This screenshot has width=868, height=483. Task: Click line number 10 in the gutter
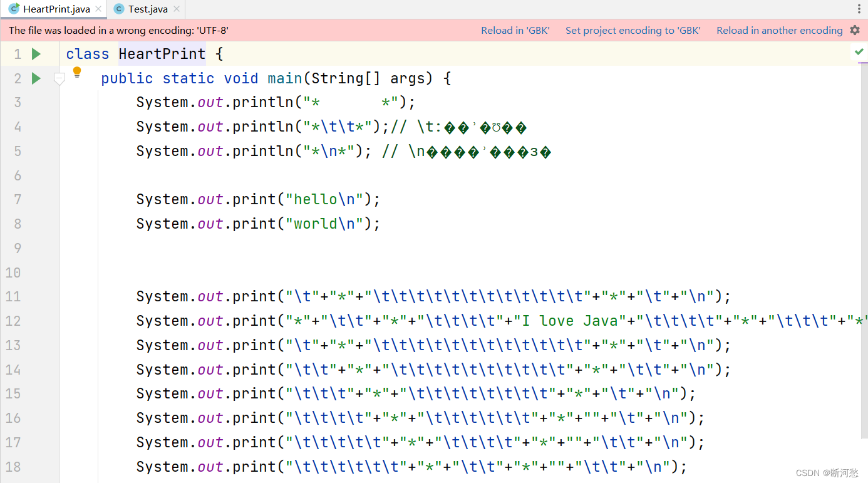coord(13,273)
